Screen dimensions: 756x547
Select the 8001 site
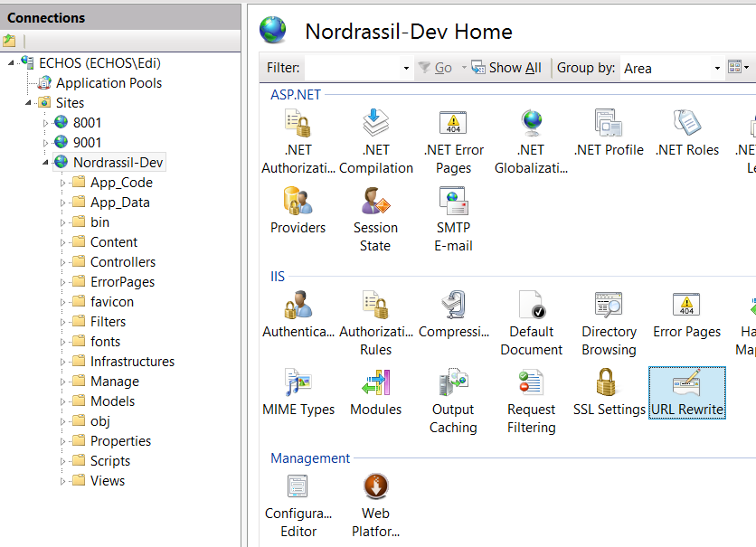coord(87,123)
